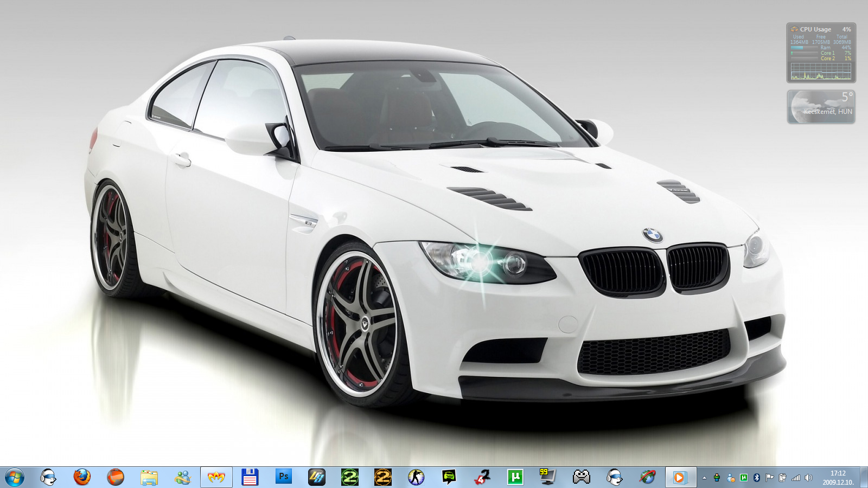Open Action Center flag tray icon
The width and height of the screenshot is (868, 488).
[770, 478]
